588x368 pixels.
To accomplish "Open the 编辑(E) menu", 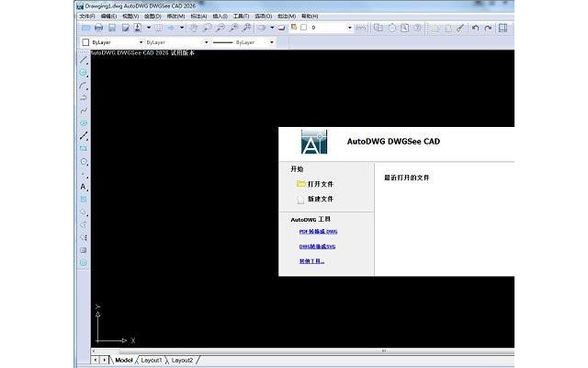I will tap(108, 17).
